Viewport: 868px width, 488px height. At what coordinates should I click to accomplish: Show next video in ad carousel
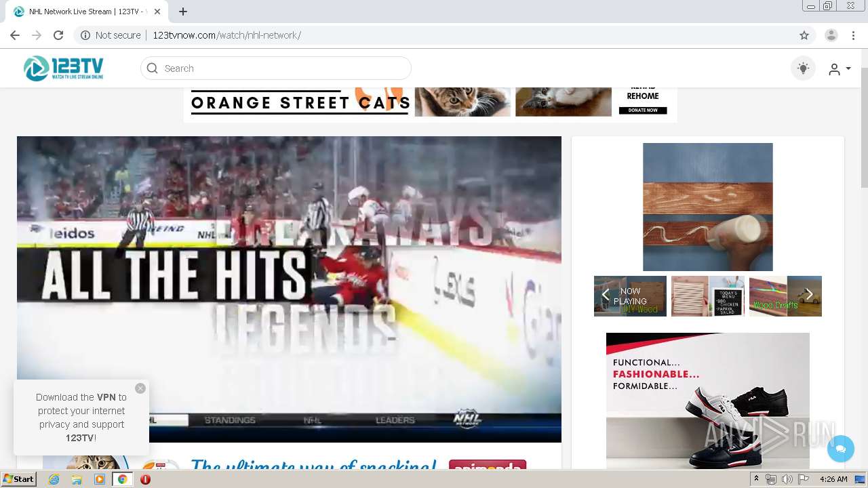pyautogui.click(x=809, y=295)
